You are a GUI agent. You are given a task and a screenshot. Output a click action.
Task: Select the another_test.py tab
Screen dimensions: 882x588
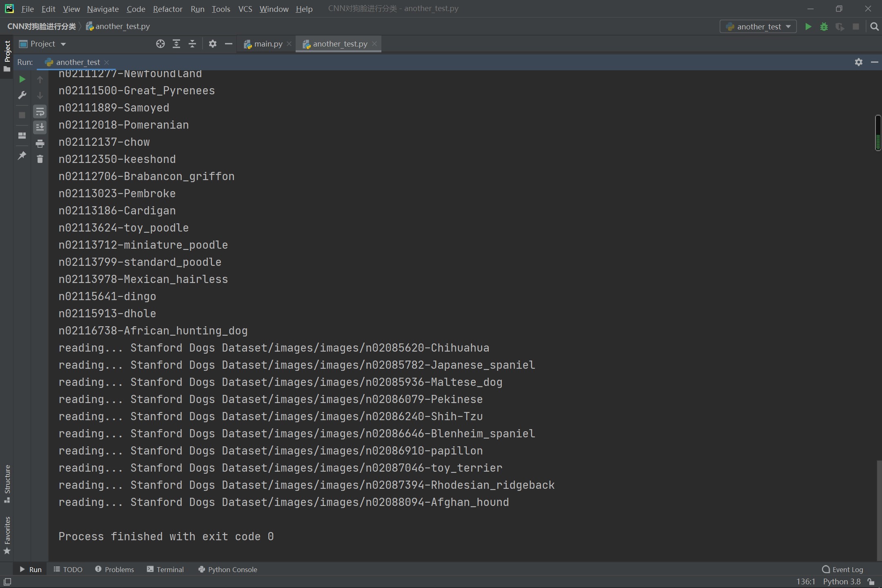[340, 44]
